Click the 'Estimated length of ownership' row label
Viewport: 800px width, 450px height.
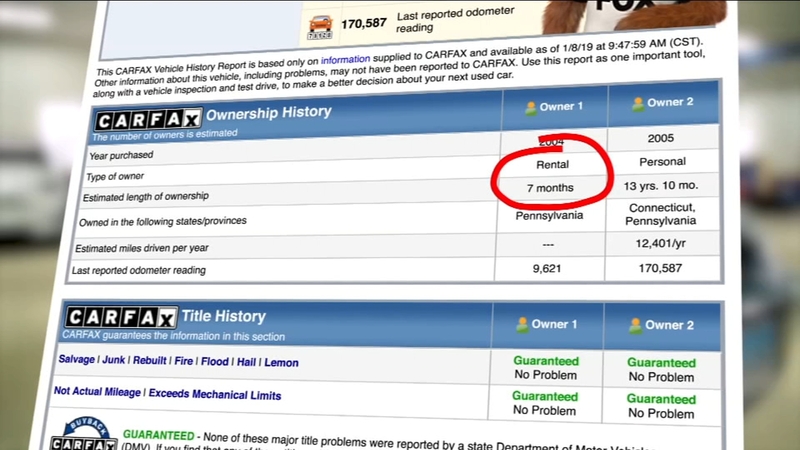pyautogui.click(x=146, y=196)
